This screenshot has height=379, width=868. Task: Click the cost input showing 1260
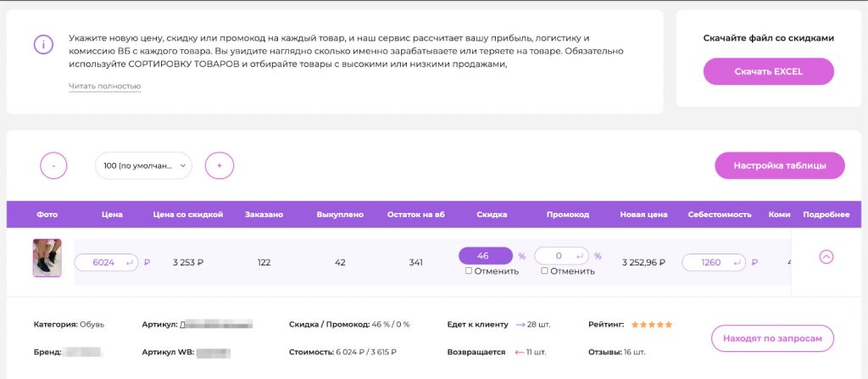click(714, 263)
